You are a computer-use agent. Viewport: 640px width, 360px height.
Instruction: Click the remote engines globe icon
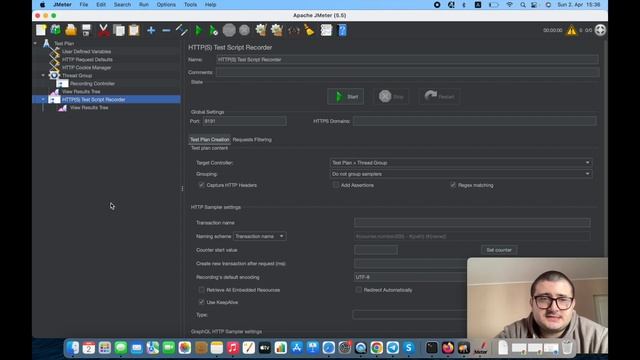[x=600, y=30]
